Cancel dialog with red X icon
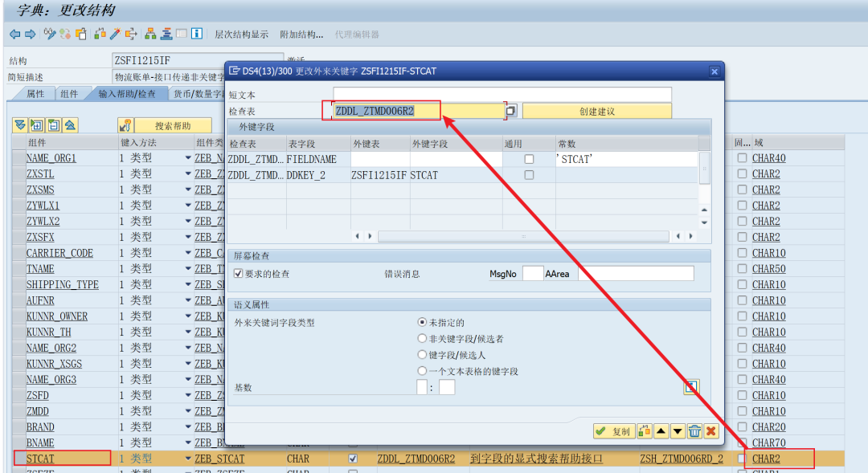 [711, 431]
